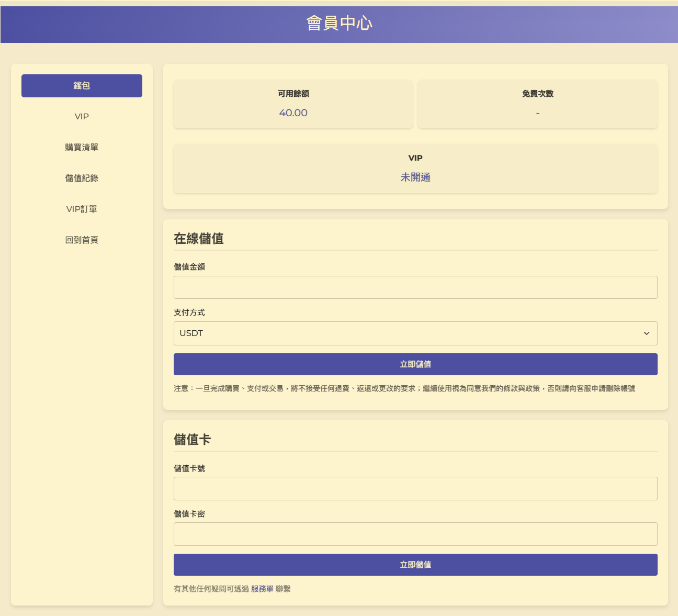Click 立即儲值 button under 儲值卡
Image resolution: width=678 pixels, height=616 pixels.
point(415,565)
